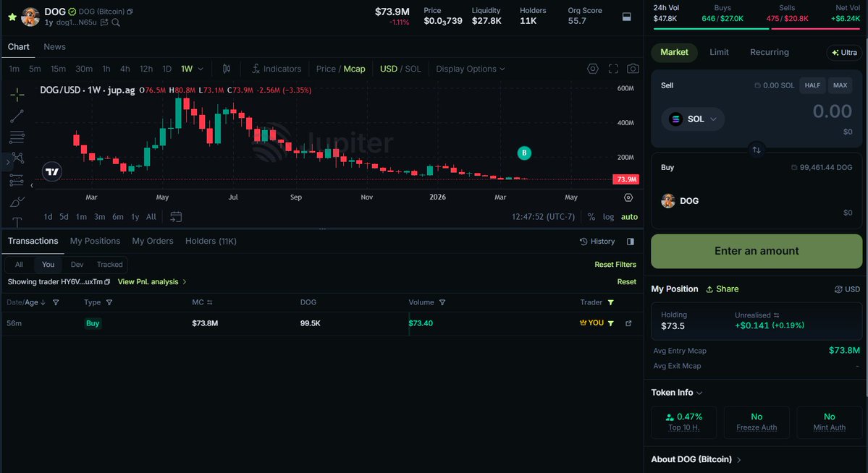868x473 pixels.
Task: Filter by the YOU trader funnel icon
Action: coord(610,323)
